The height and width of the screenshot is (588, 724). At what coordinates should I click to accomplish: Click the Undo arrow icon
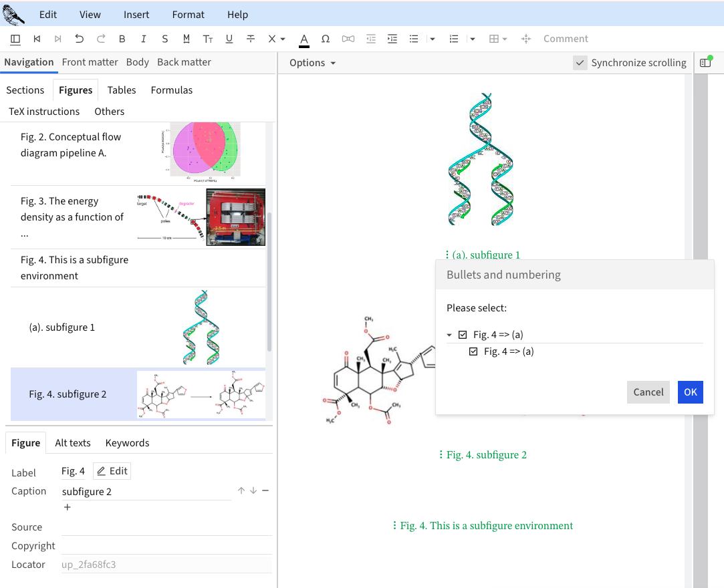point(80,39)
